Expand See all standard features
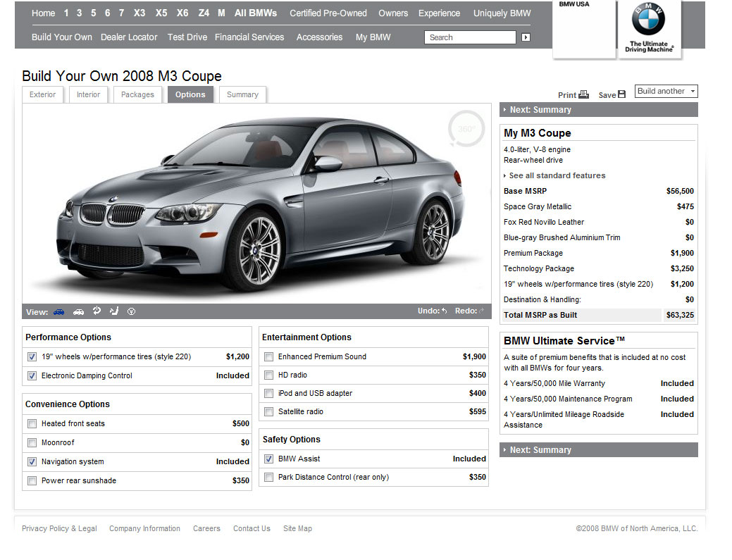This screenshot has width=732, height=560. tap(557, 175)
